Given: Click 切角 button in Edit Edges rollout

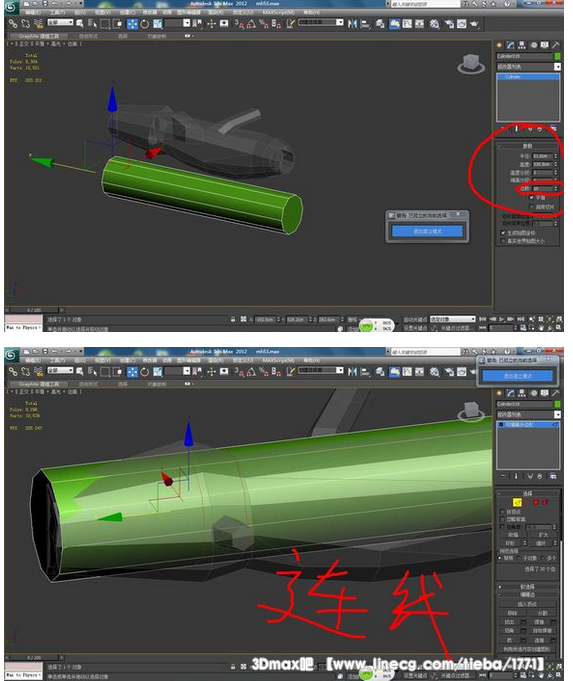Looking at the screenshot, I should tap(509, 631).
